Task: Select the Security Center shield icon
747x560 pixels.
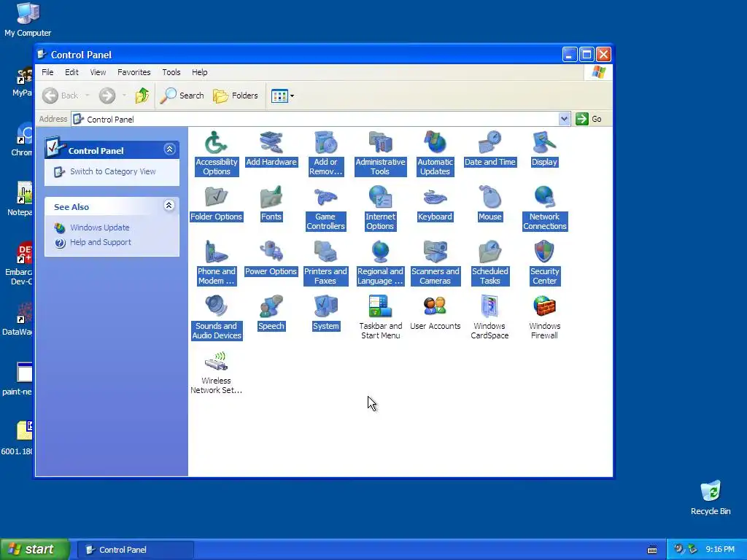Action: tap(544, 252)
